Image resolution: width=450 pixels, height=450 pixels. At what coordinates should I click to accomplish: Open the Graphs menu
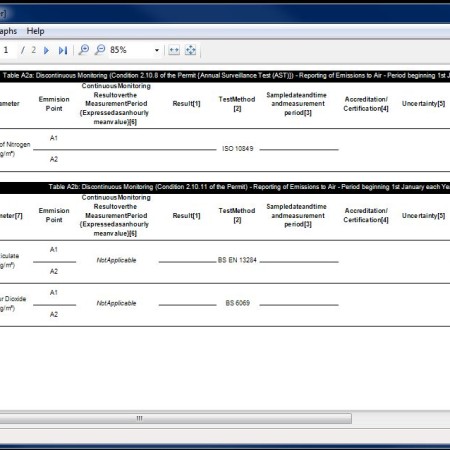[8, 31]
